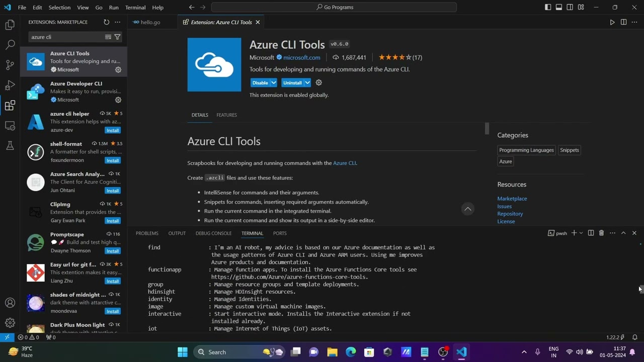Open new terminal profile dropdown arrow
This screenshot has width=644, height=362.
(581, 233)
